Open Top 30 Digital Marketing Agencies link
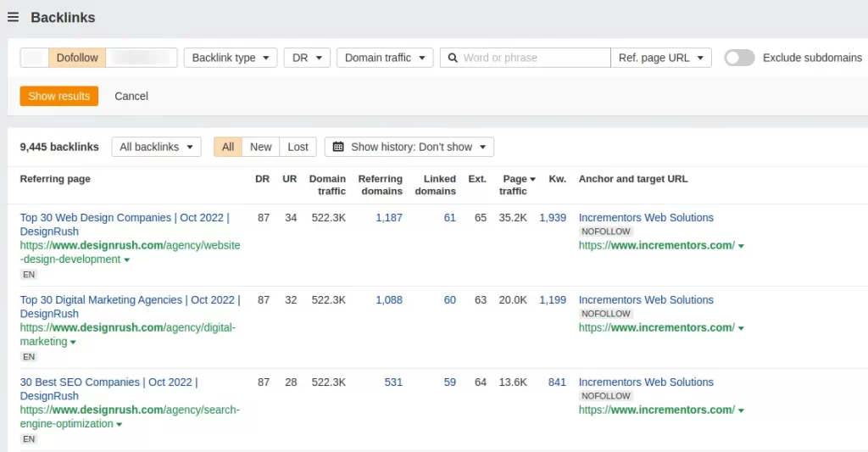This screenshot has width=868, height=452. [x=130, y=306]
